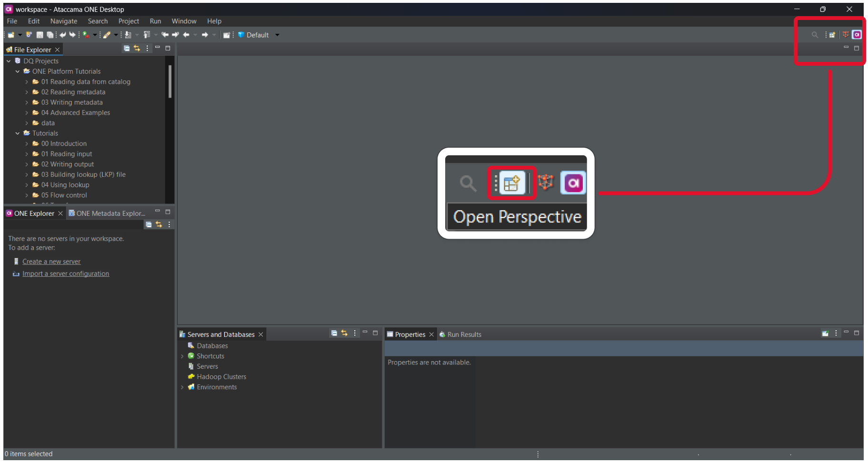Toggle synchronization in ONE Explorer panel

click(159, 224)
